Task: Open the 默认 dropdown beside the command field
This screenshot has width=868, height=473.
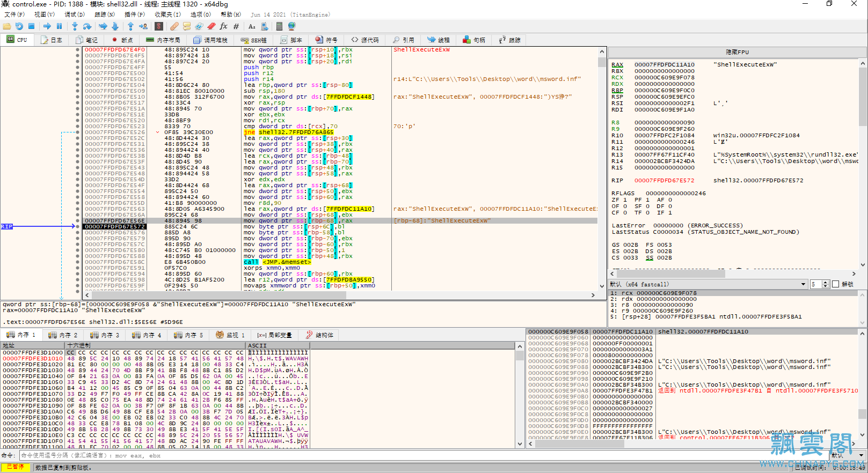Action: 848,455
